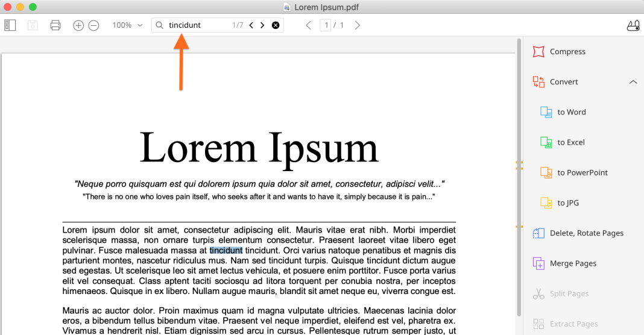Open the toolbox icon at top right

click(633, 25)
